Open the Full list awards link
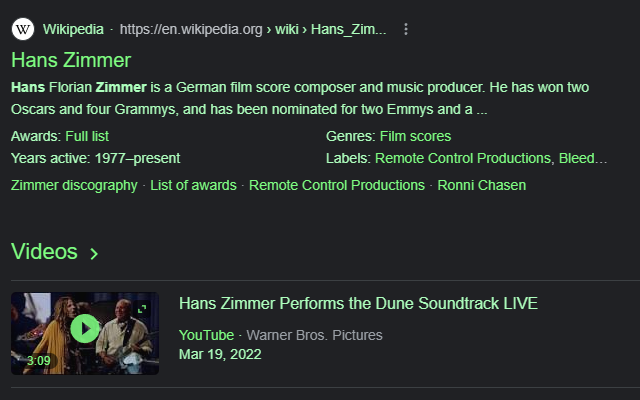 point(87,136)
